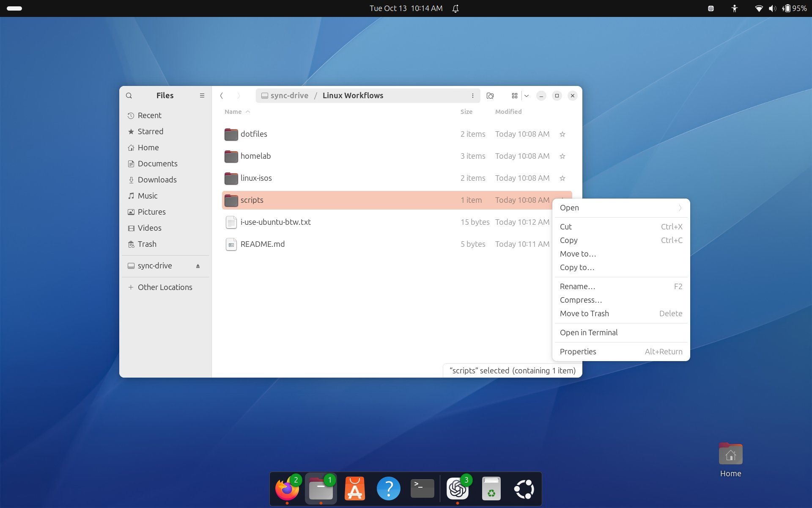Open Documents in the sidebar

click(165, 164)
